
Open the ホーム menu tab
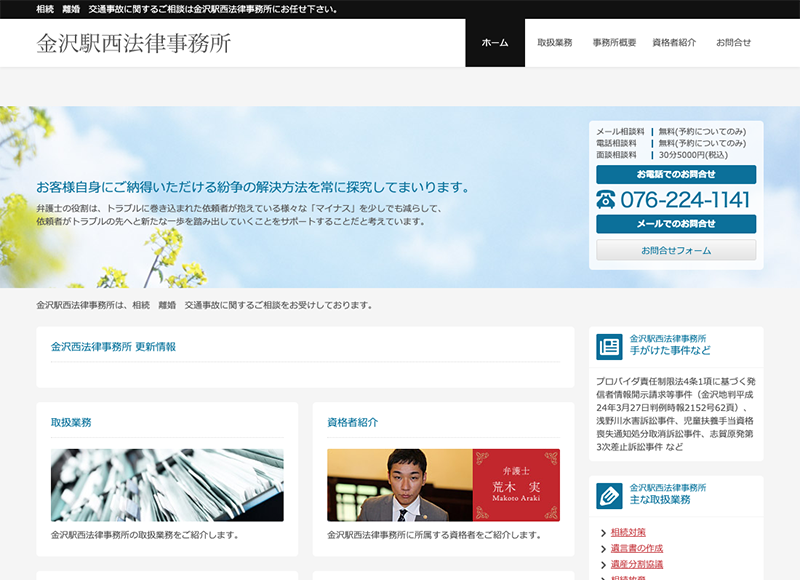click(x=495, y=43)
